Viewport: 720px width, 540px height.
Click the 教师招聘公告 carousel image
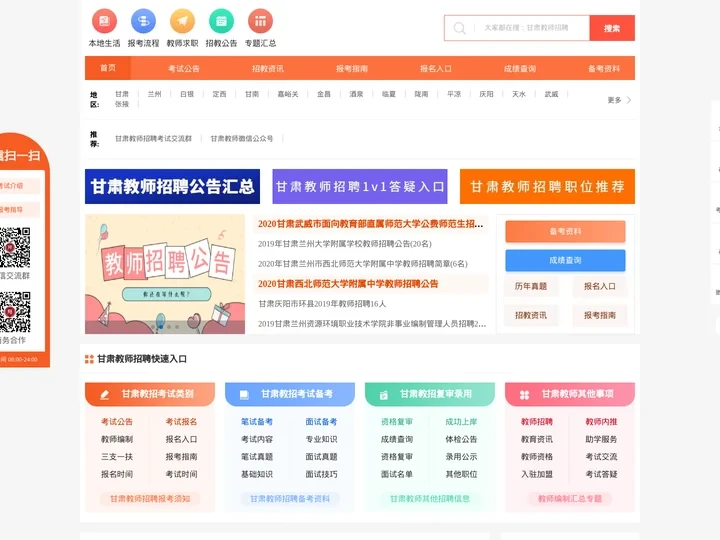165,274
